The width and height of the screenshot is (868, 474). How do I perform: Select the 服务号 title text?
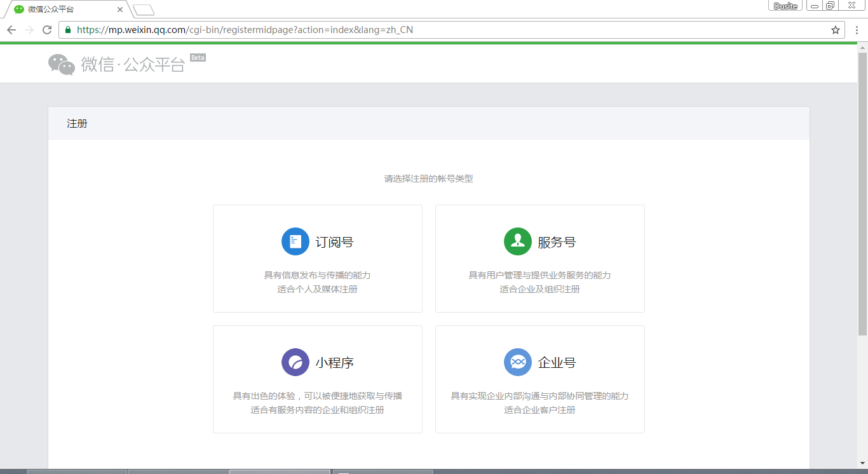pyautogui.click(x=557, y=242)
